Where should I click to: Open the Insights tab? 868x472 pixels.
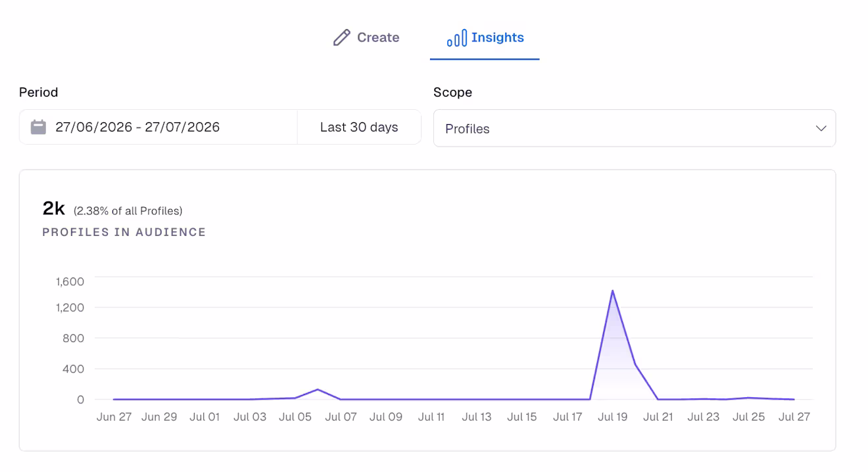(485, 37)
